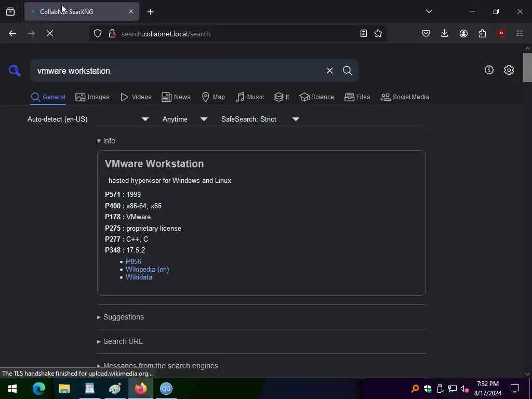The height and width of the screenshot is (399, 532).
Task: Open the Wikidata link
Action: (x=139, y=277)
